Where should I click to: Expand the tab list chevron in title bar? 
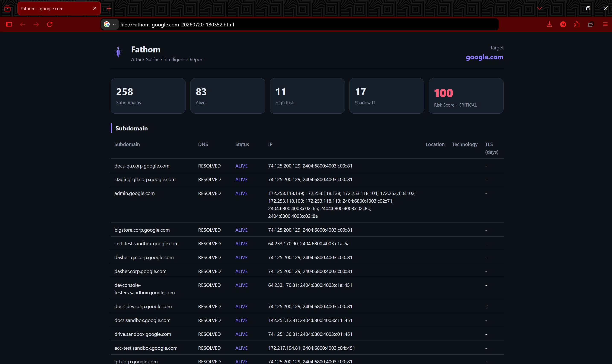539,8
